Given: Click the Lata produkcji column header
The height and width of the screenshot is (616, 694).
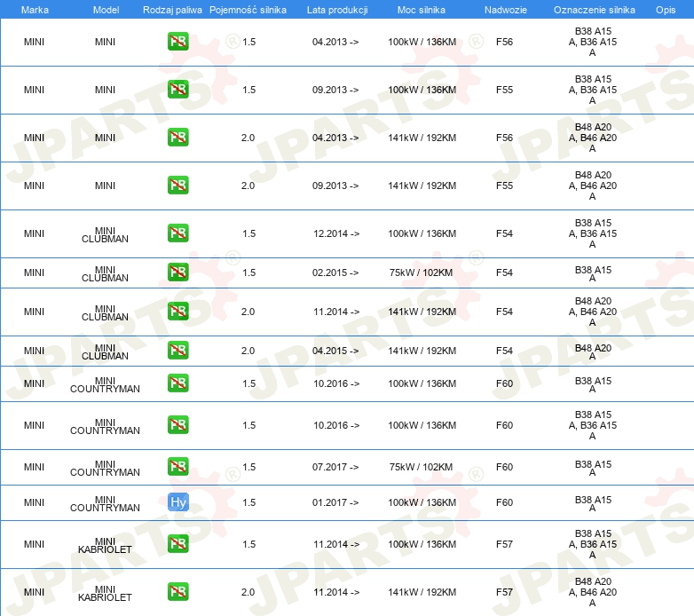Looking at the screenshot, I should (x=337, y=10).
